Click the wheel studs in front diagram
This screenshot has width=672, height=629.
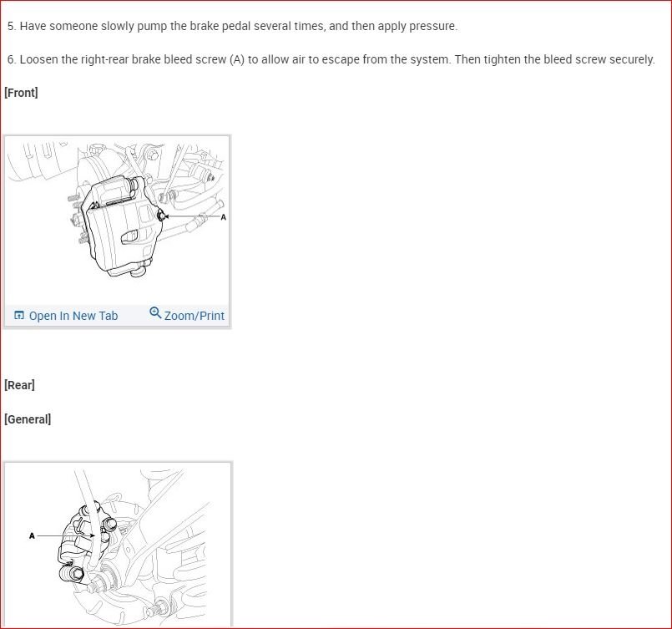point(75,219)
